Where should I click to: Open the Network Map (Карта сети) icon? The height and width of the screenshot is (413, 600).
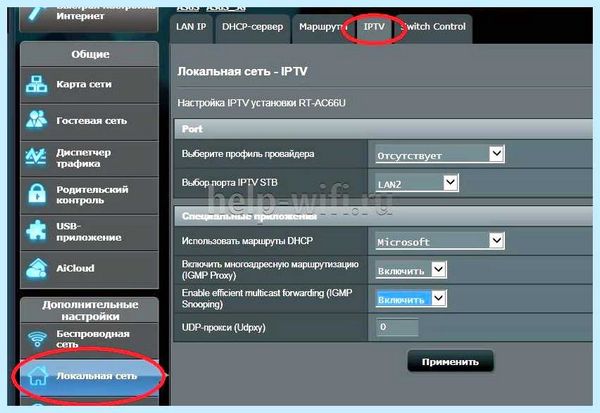36,84
